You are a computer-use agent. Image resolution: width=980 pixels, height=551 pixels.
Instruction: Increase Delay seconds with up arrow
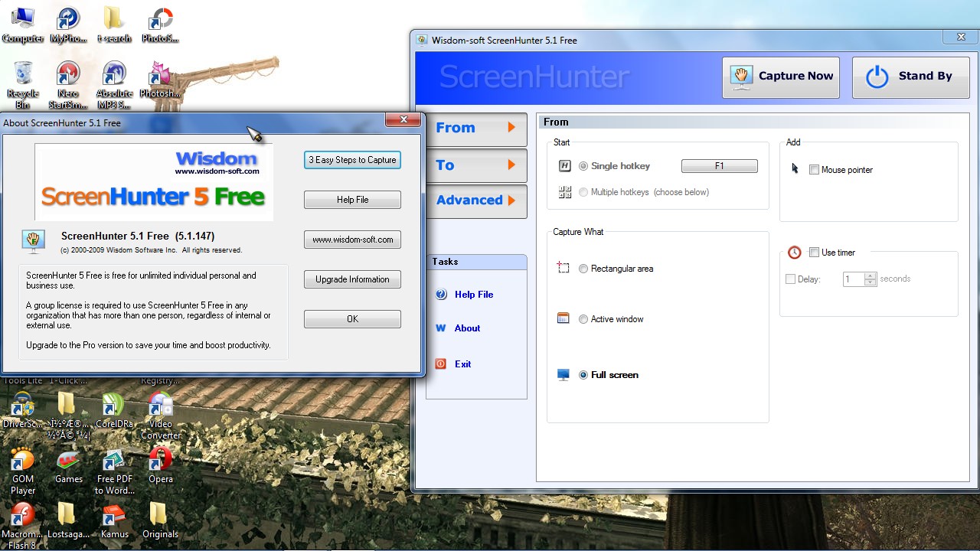(871, 275)
